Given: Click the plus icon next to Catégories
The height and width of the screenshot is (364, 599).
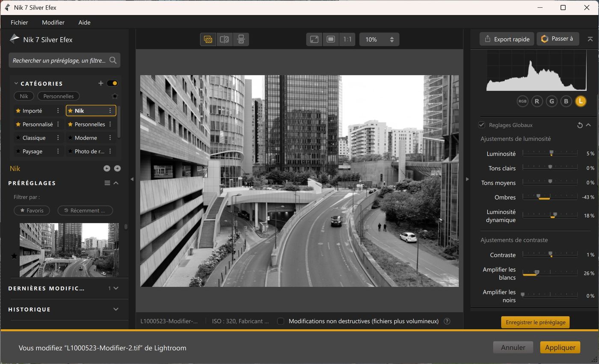Looking at the screenshot, I should [x=101, y=83].
